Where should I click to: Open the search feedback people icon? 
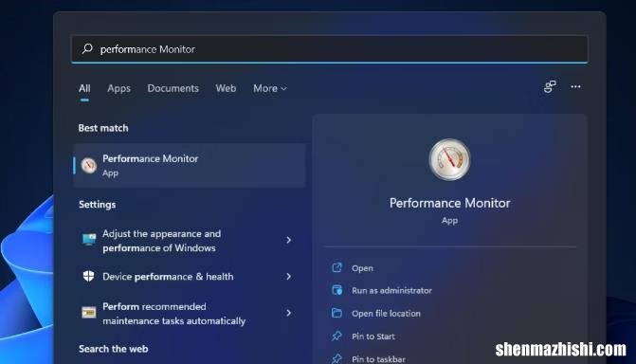(550, 86)
